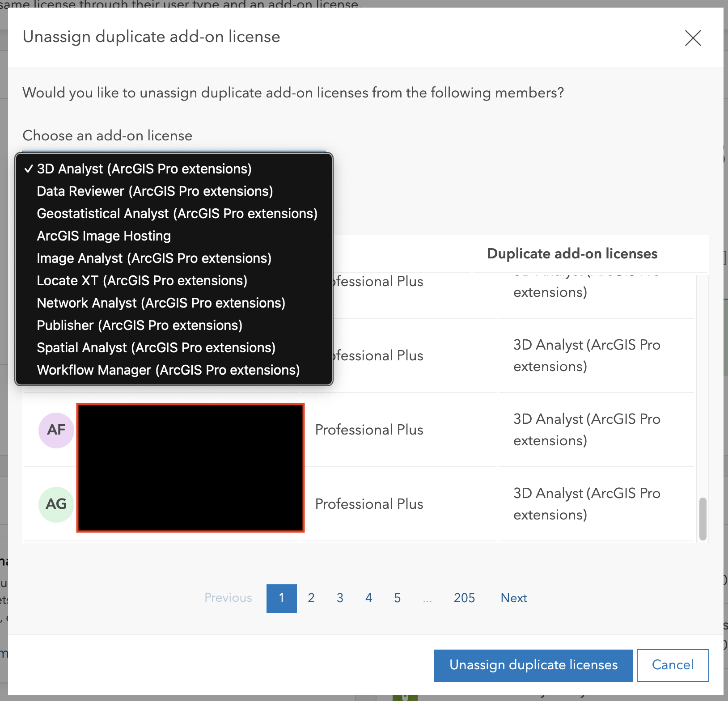This screenshot has height=701, width=728.
Task: Jump to page 4
Action: [x=368, y=598]
